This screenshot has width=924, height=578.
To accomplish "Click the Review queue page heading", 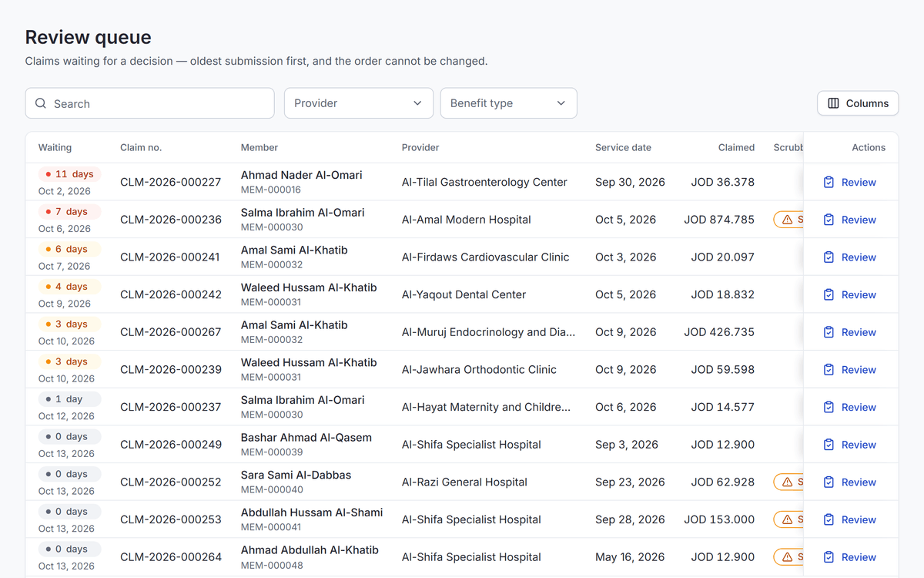I will click(x=89, y=37).
